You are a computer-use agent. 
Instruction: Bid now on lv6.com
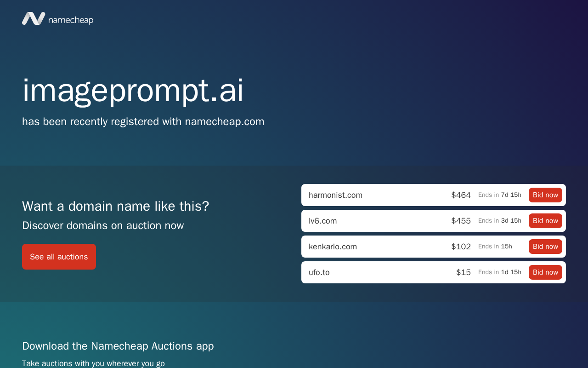(x=545, y=221)
